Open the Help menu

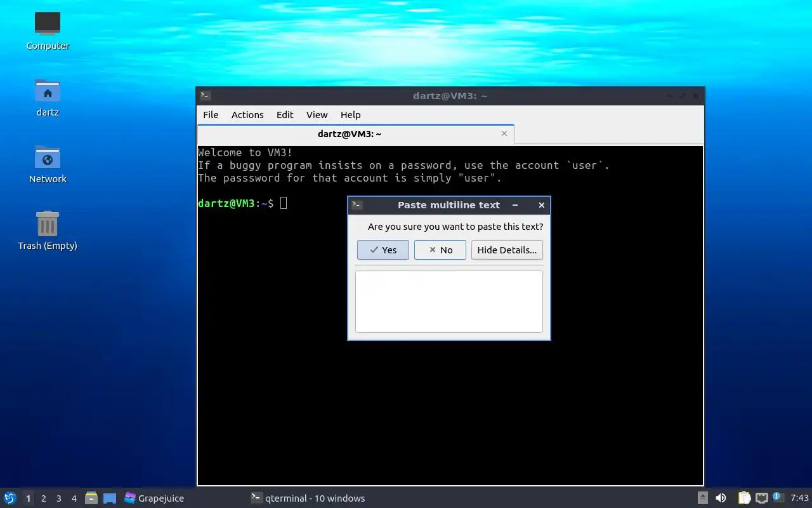pyautogui.click(x=350, y=114)
